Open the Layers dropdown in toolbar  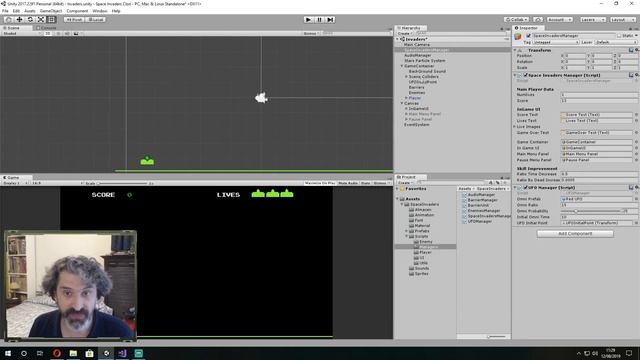point(593,19)
